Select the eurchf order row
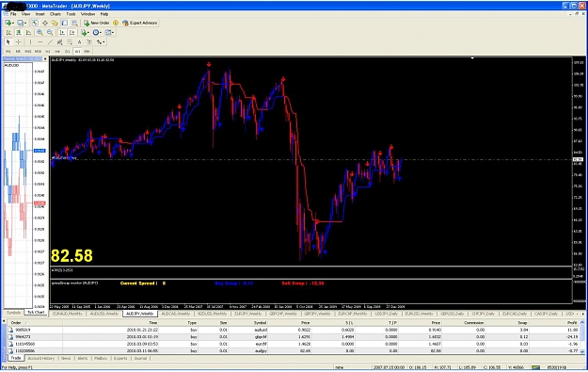Screen dimensions: 588x372 pos(294,344)
